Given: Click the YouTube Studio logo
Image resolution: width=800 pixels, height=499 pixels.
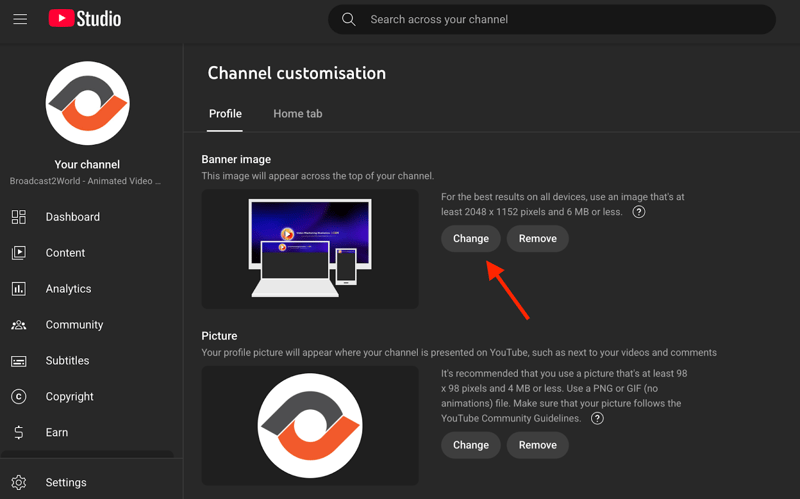Looking at the screenshot, I should point(85,19).
